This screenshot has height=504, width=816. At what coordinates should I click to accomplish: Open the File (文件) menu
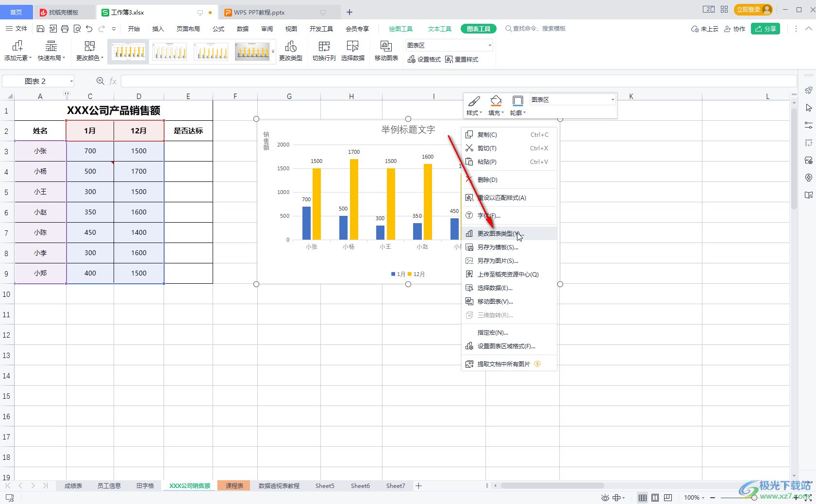17,29
